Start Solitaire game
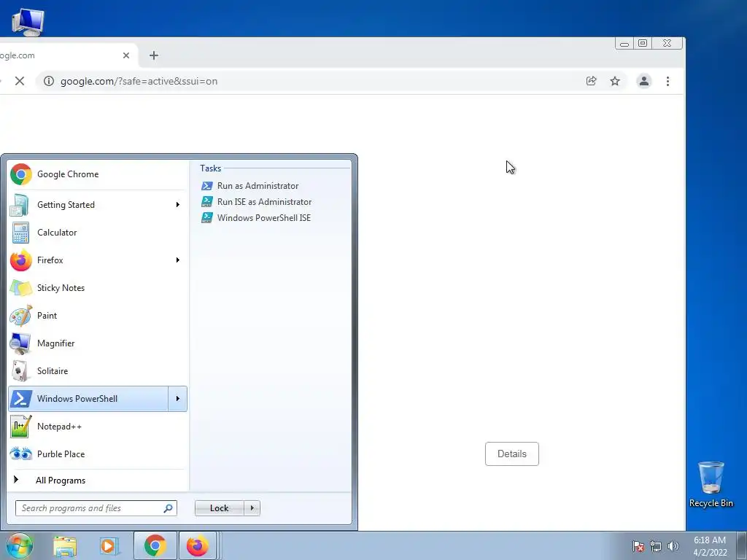747x560 pixels. click(x=97, y=371)
